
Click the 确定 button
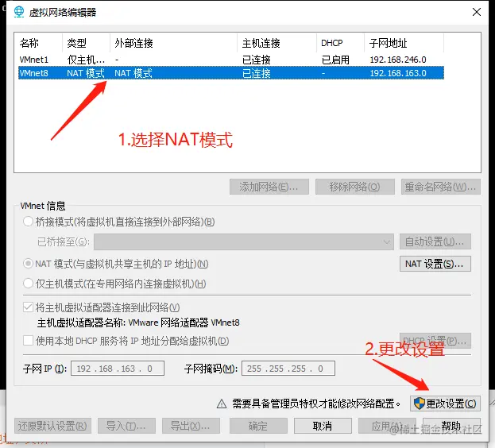tap(258, 426)
